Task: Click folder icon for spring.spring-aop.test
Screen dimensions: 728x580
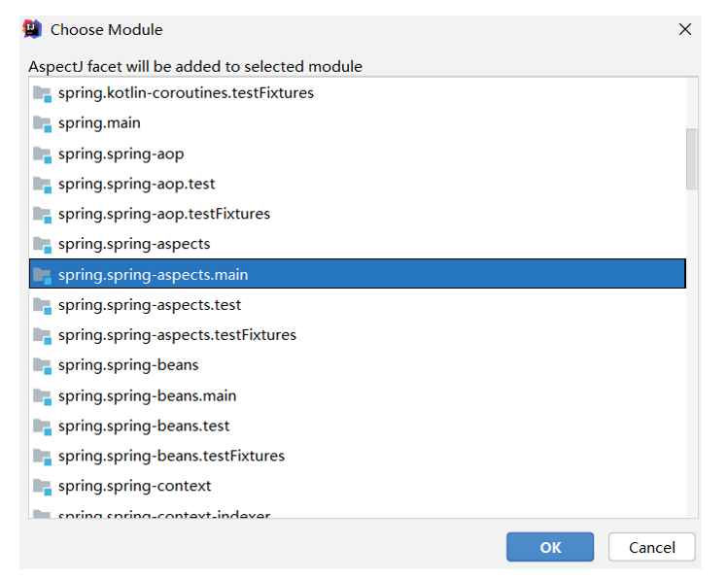Action: point(42,184)
